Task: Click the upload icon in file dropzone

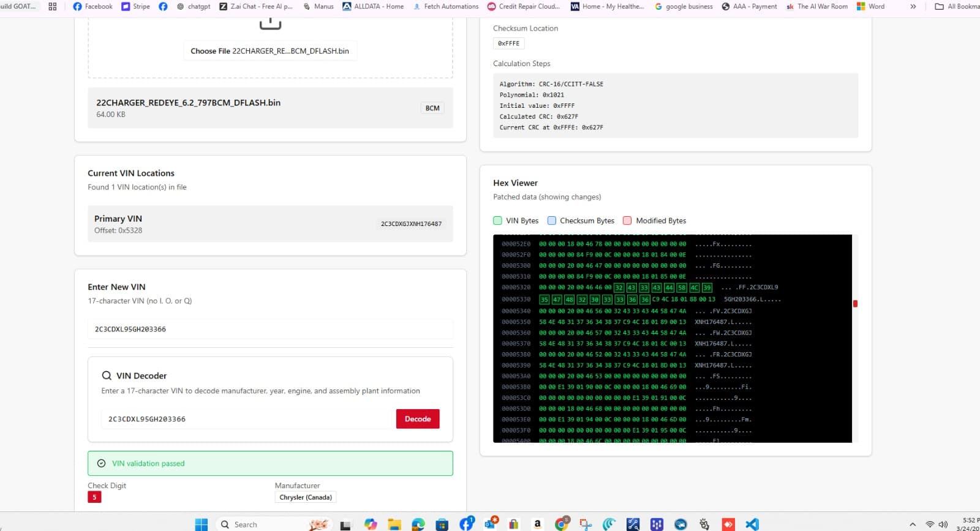Action: tap(270, 24)
